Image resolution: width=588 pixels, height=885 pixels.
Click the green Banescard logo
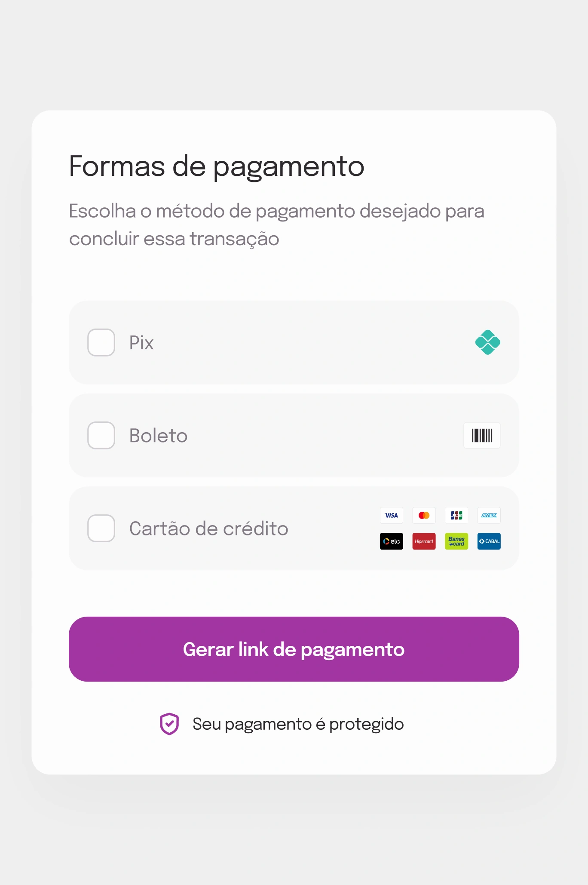coord(456,541)
